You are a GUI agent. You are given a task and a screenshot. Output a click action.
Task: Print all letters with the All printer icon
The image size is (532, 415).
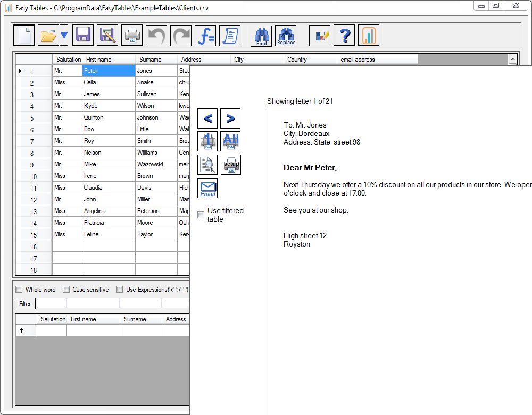click(x=230, y=141)
